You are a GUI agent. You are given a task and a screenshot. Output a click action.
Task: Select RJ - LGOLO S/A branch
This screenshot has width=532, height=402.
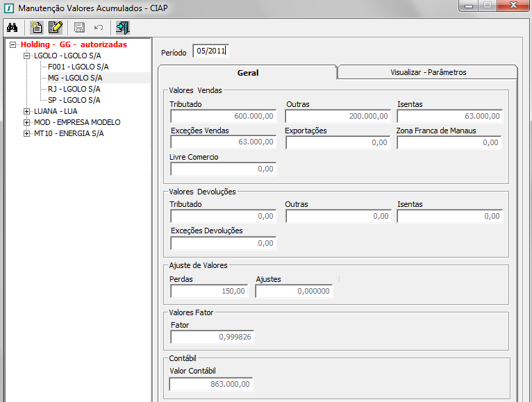74,89
